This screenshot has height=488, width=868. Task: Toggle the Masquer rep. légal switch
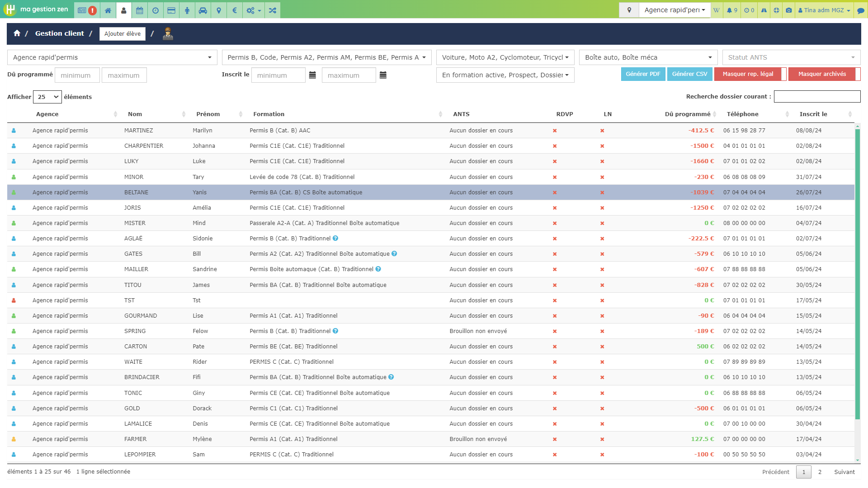click(750, 74)
